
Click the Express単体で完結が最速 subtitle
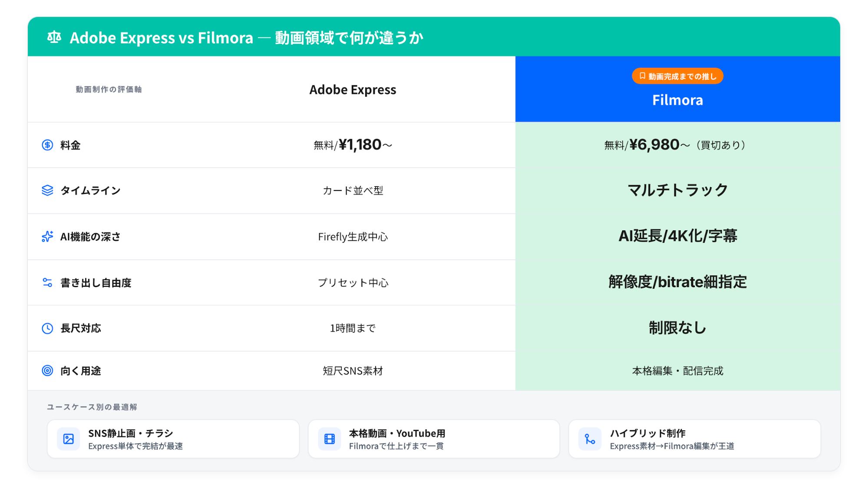135,446
